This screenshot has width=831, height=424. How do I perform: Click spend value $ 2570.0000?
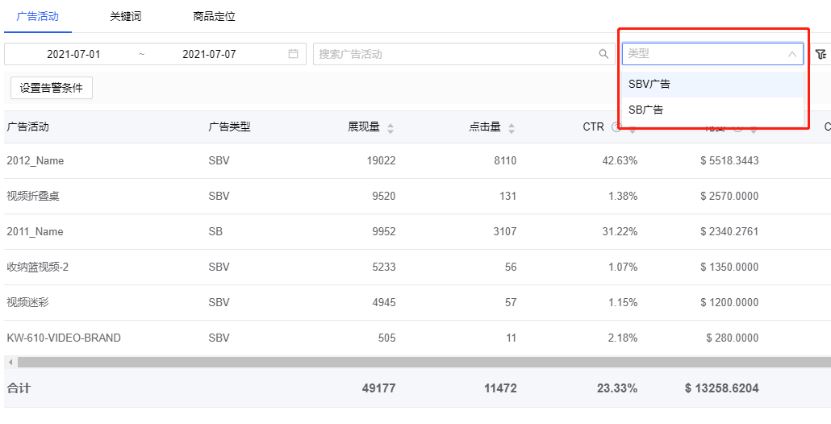click(729, 196)
